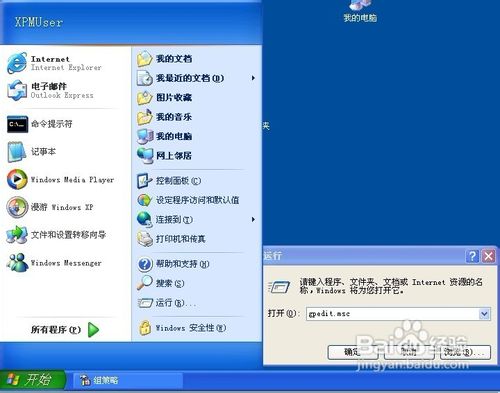Click the "命令提示符" label text

point(52,124)
